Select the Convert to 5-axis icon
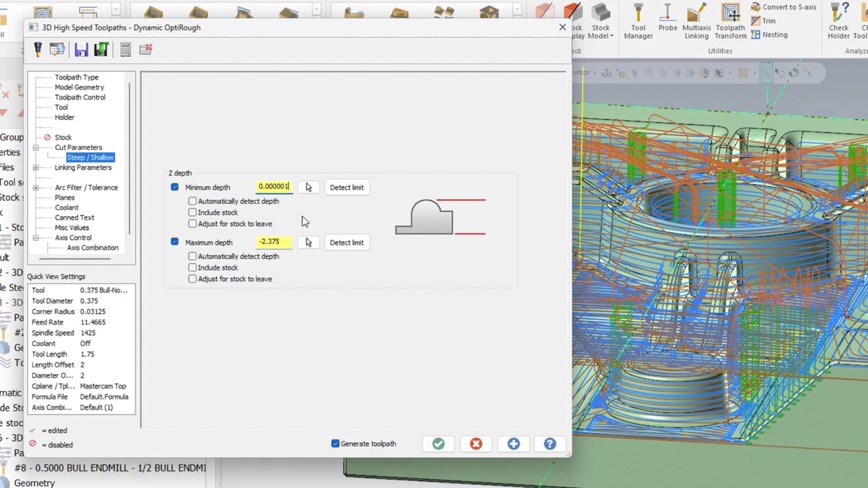 coord(756,7)
